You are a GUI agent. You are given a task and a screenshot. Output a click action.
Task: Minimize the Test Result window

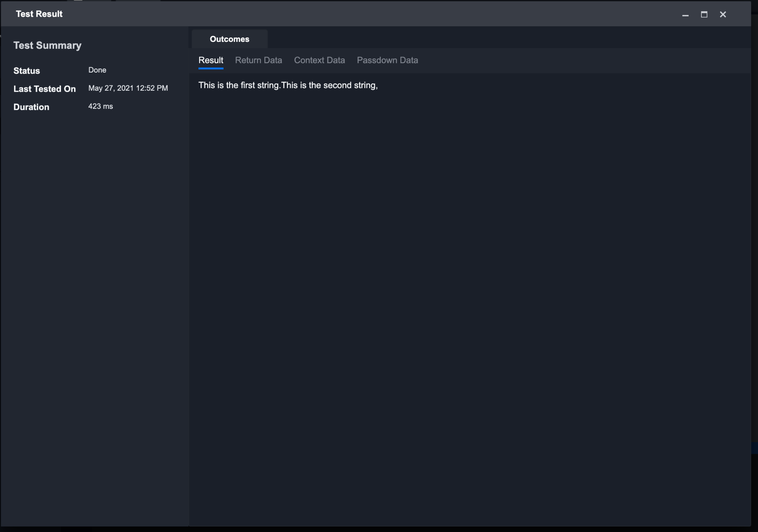[x=685, y=15]
